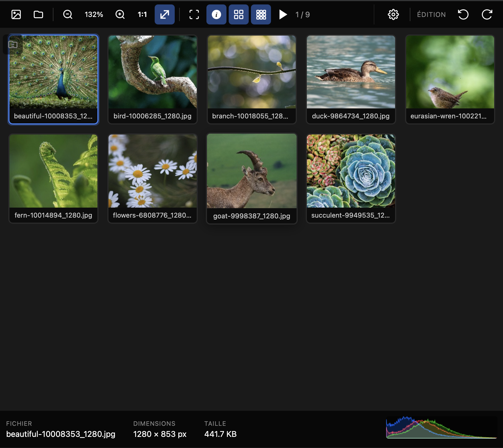Enter fullscreen mode
The image size is (503, 448).
[194, 14]
